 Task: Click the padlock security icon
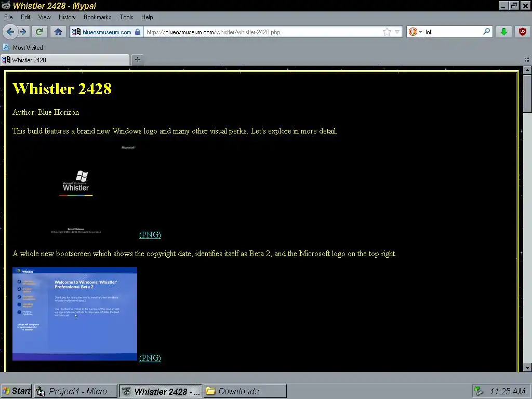[137, 32]
